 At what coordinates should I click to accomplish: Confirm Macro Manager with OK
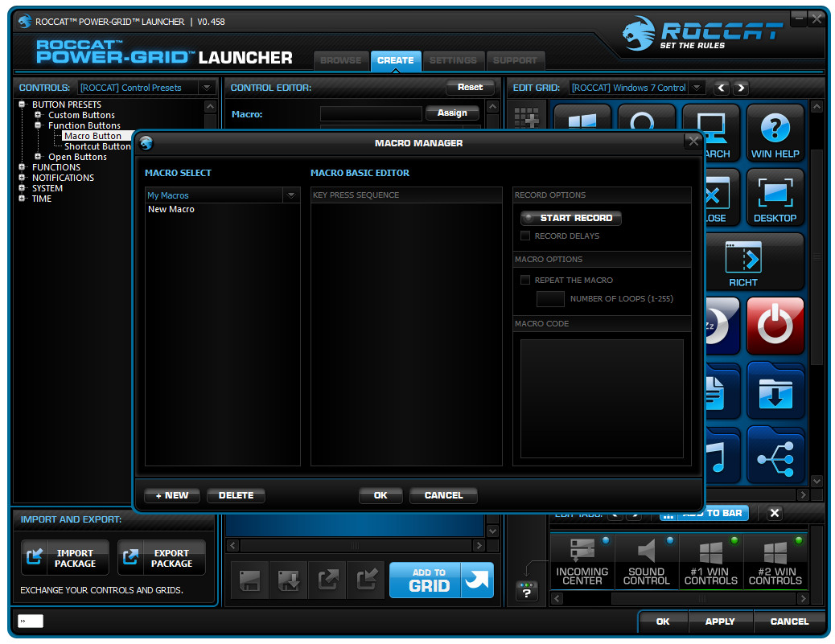(x=380, y=495)
